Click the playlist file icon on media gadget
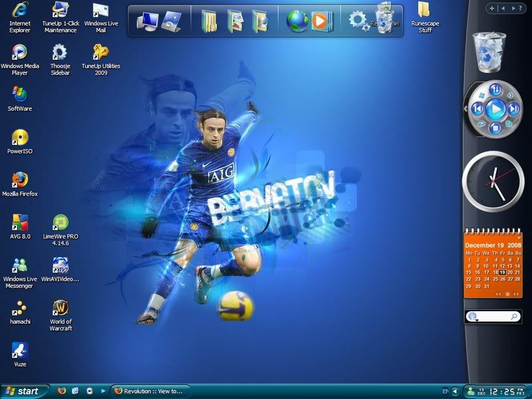 pyautogui.click(x=509, y=124)
